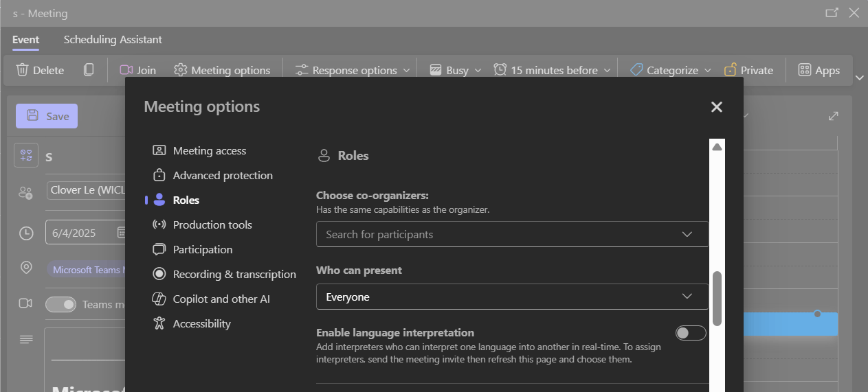868x392 pixels.
Task: Click the 'Meeting options' dialog title text
Action: point(202,106)
